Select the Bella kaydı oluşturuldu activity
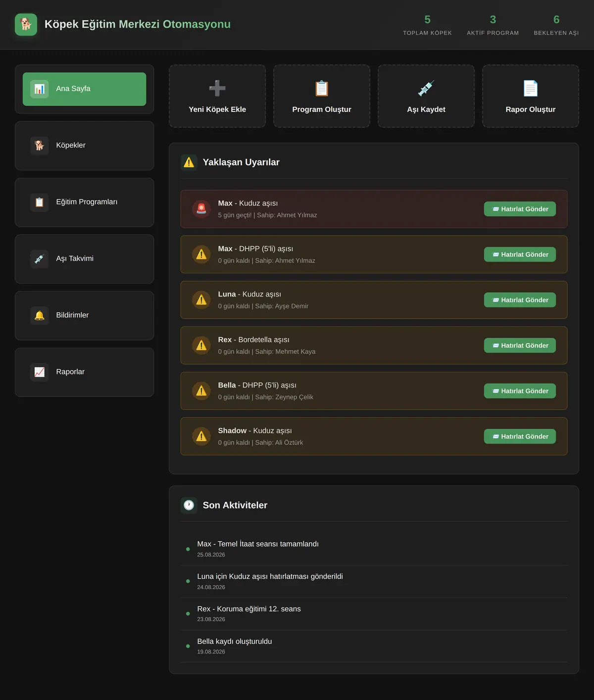This screenshot has height=700, width=594. coord(374,646)
